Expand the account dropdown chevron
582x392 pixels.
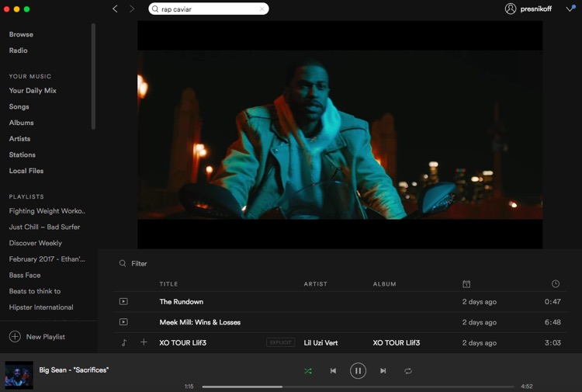pyautogui.click(x=570, y=9)
